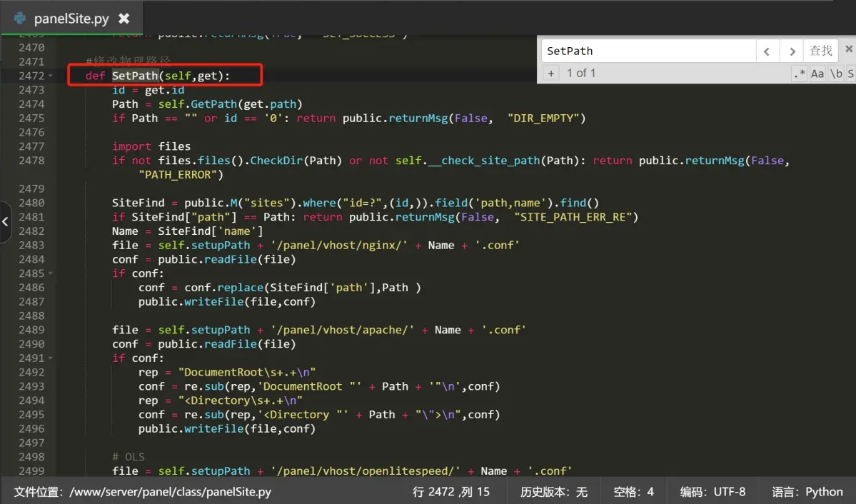
Task: Toggle regular expression search option
Action: click(x=800, y=73)
